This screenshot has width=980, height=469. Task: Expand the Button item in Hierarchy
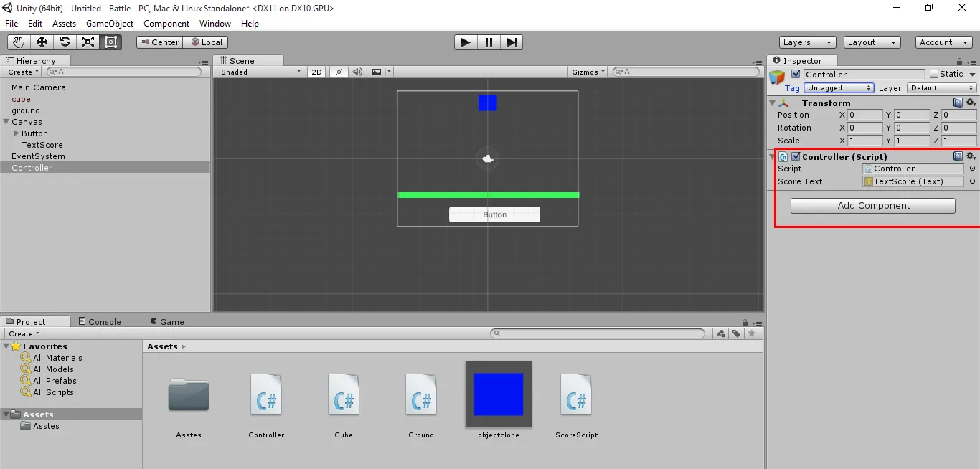click(x=17, y=133)
